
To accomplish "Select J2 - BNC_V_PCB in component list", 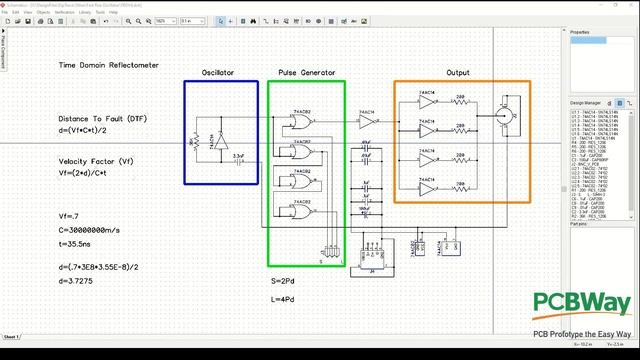I will [x=585, y=164].
